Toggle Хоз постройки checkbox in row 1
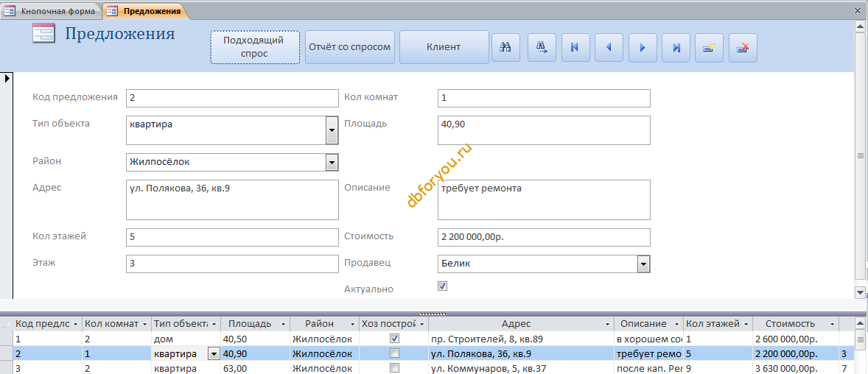 pyautogui.click(x=395, y=338)
